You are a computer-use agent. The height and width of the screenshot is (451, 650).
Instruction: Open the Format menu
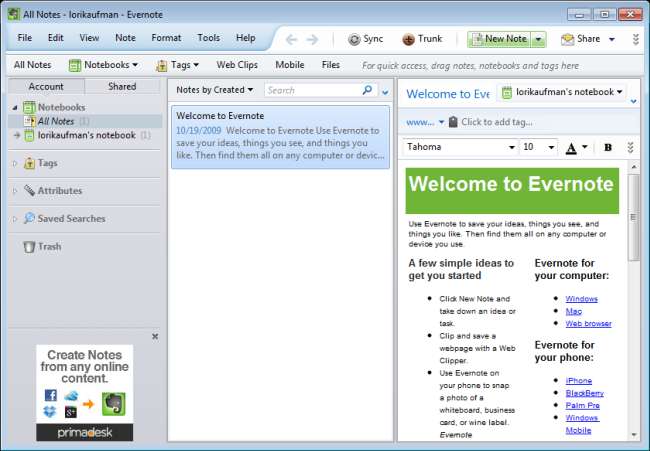166,38
